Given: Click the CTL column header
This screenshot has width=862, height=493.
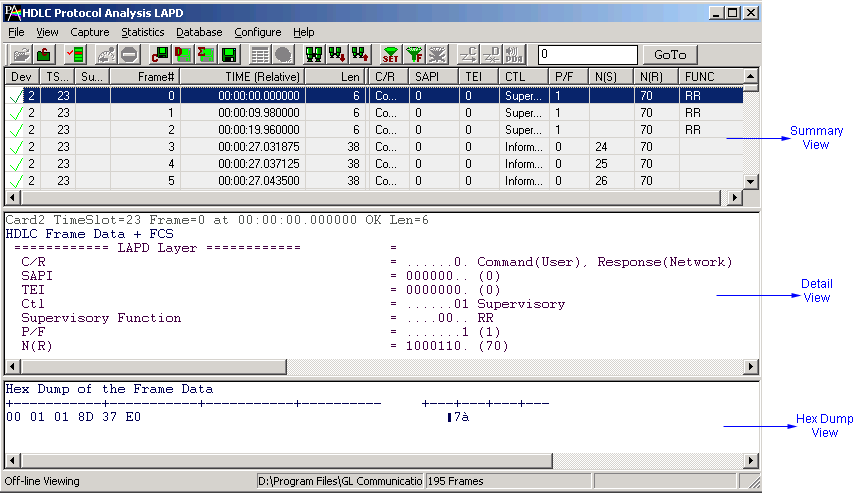Looking at the screenshot, I should click(523, 76).
